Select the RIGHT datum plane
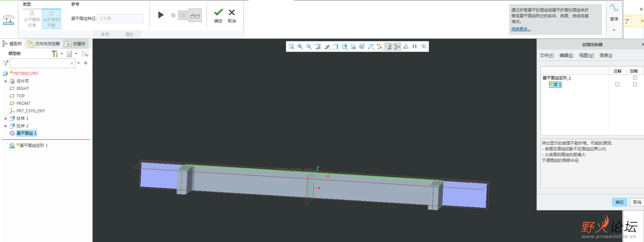Image resolution: width=644 pixels, height=242 pixels. 23,88
